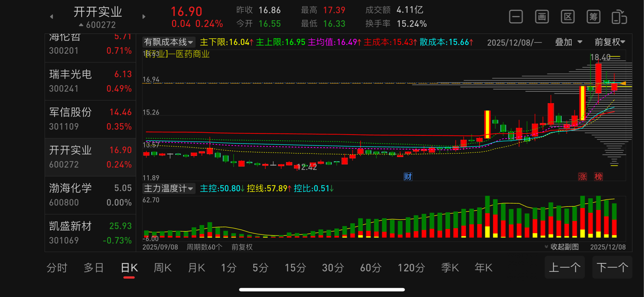
Task: Switch to the 30分 period tab
Action: 333,268
